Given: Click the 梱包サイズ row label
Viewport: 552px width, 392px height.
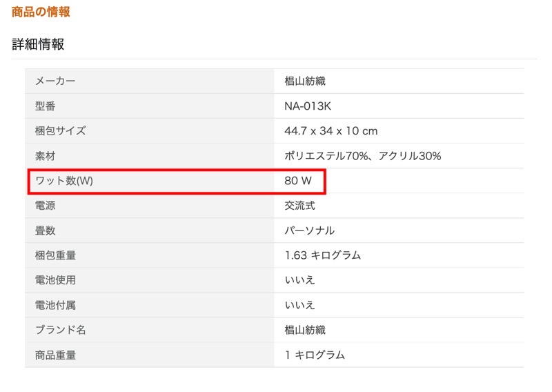Looking at the screenshot, I should [x=61, y=130].
